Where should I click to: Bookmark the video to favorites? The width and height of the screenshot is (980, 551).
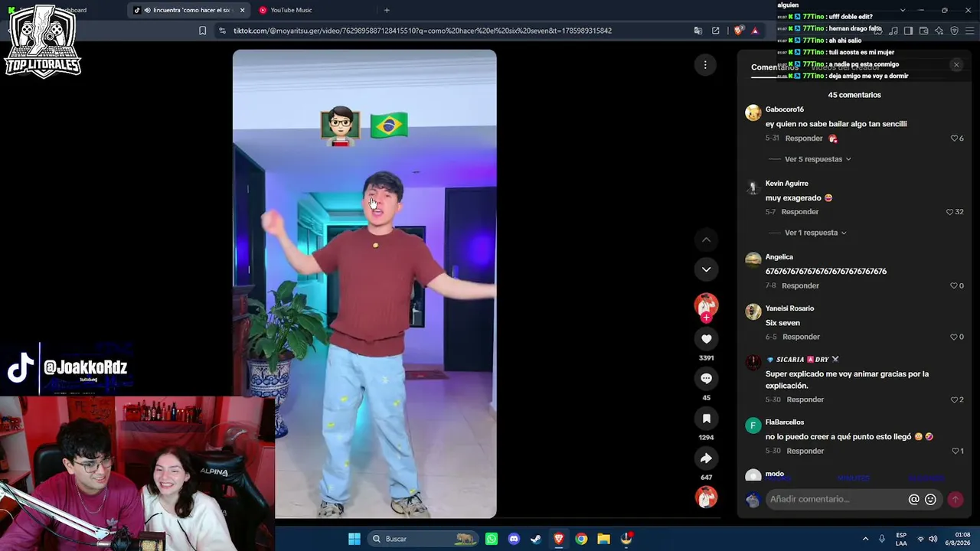coord(706,419)
